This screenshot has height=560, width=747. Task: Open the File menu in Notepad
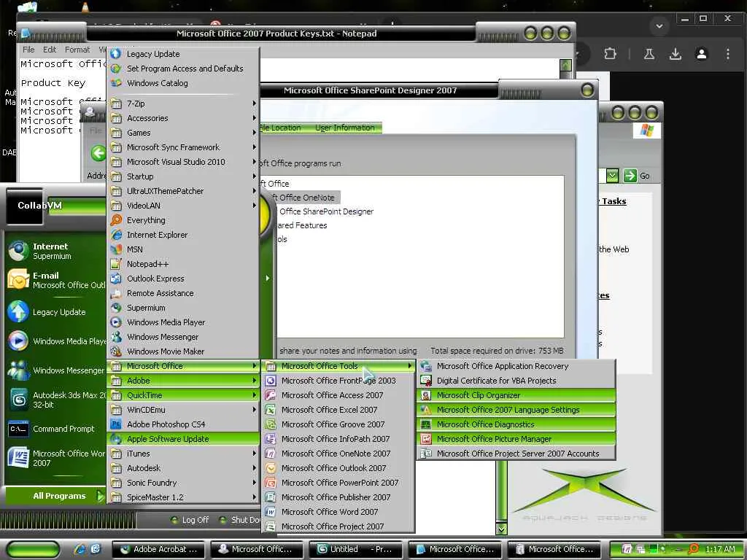click(28, 50)
